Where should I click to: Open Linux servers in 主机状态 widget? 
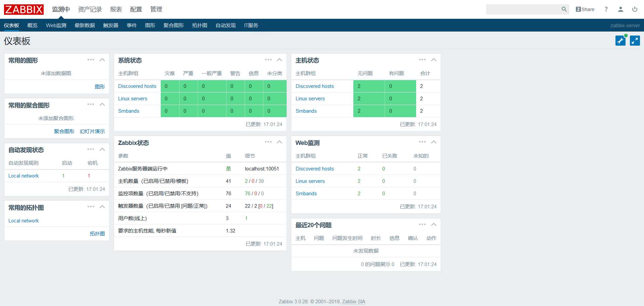[x=310, y=99]
